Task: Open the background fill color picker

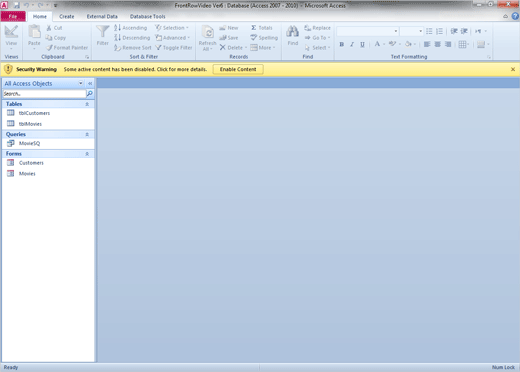Action: 410,44
